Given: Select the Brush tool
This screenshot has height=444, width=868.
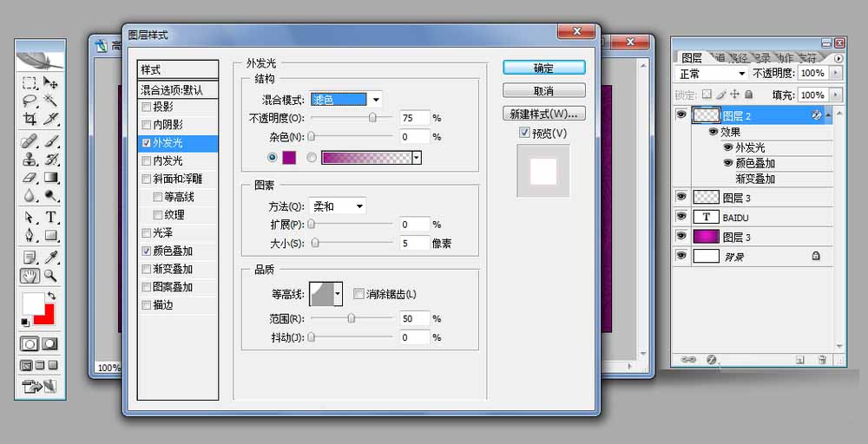Looking at the screenshot, I should coord(51,141).
